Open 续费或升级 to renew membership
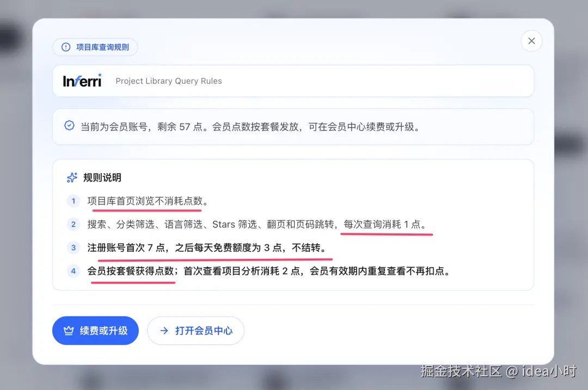 coord(95,330)
